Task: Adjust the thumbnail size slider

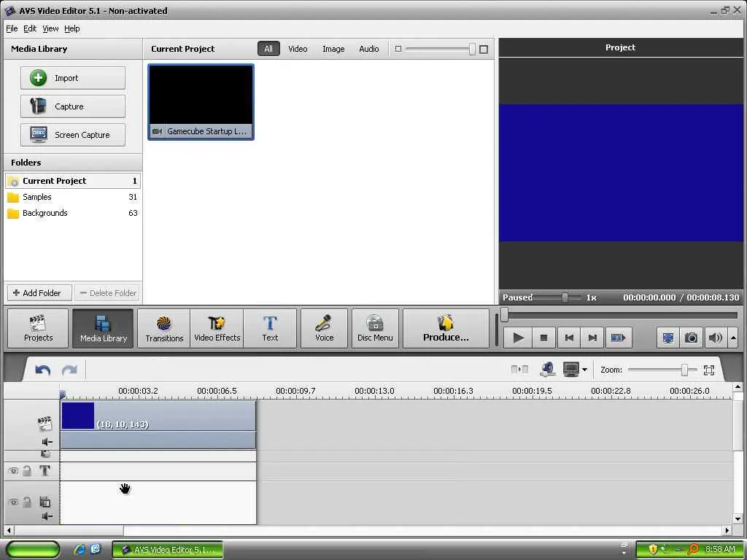Action: pyautogui.click(x=472, y=49)
